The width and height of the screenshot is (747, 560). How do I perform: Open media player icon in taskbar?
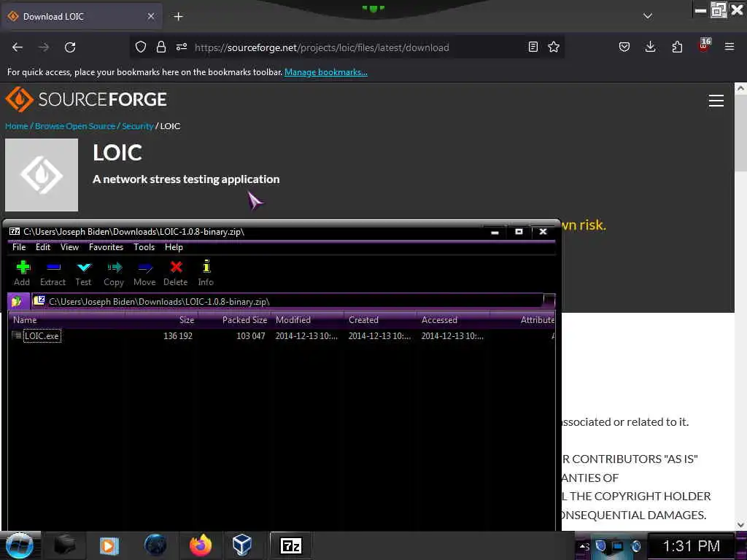point(109,545)
